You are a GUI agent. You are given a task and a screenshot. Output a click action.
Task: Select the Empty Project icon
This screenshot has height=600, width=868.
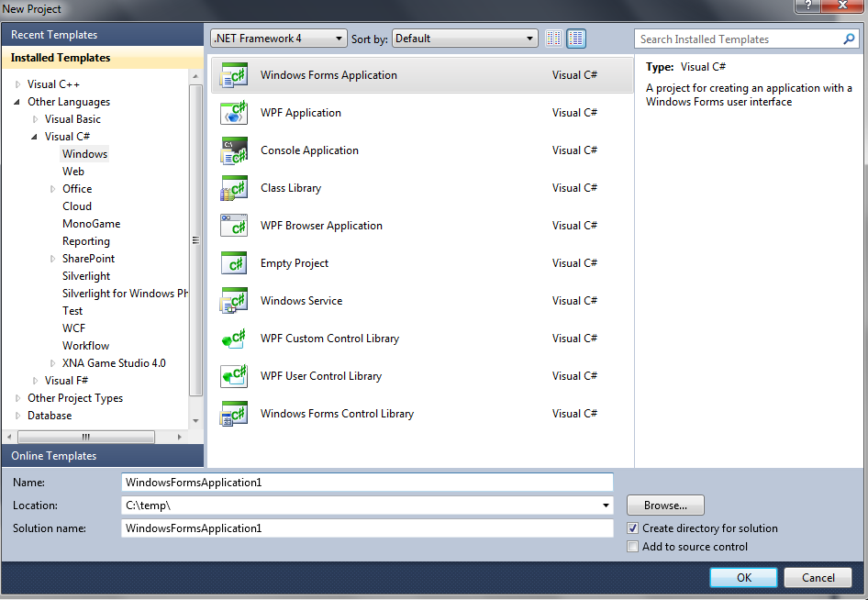click(234, 263)
